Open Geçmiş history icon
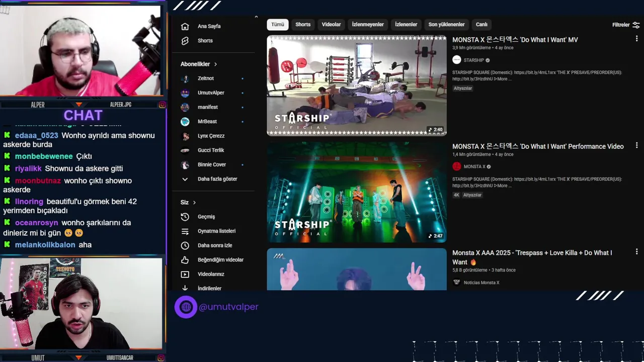This screenshot has width=644, height=362. [x=185, y=217]
